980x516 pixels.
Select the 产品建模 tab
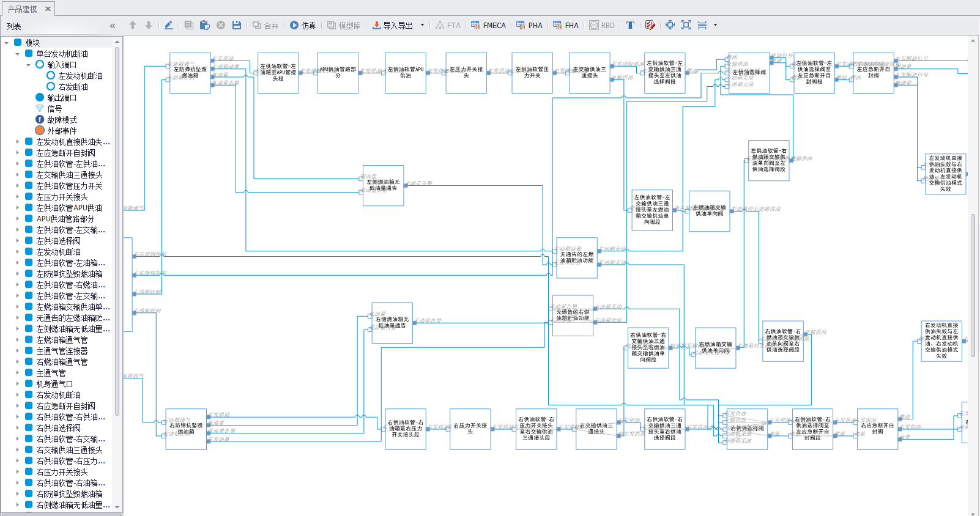(23, 9)
